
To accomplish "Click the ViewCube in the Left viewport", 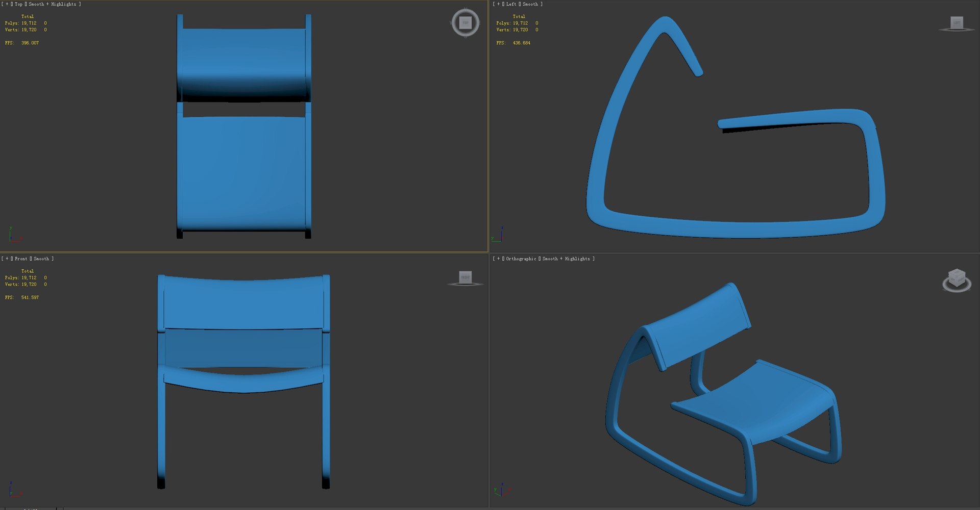I will pyautogui.click(x=957, y=23).
